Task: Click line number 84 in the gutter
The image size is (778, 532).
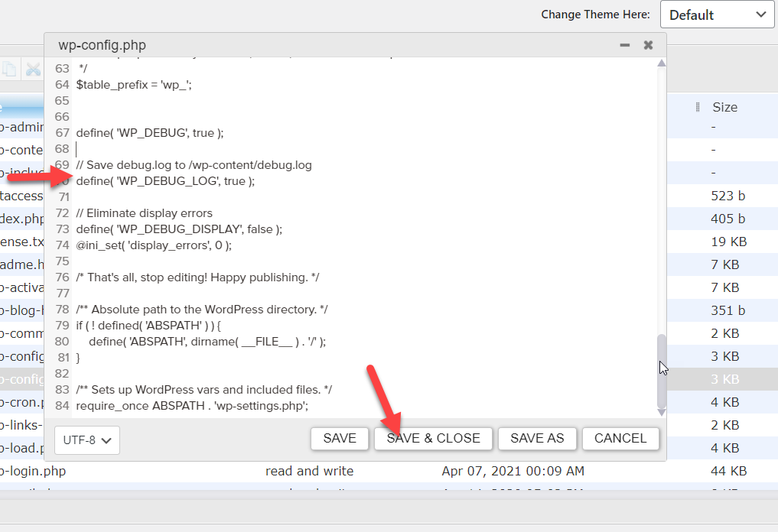Action: click(x=62, y=406)
